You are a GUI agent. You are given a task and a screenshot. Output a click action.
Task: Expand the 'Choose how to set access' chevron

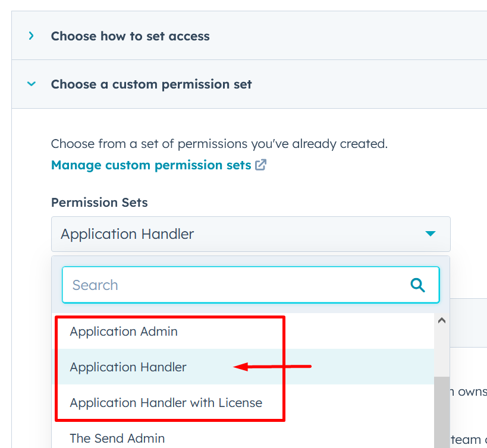(32, 36)
